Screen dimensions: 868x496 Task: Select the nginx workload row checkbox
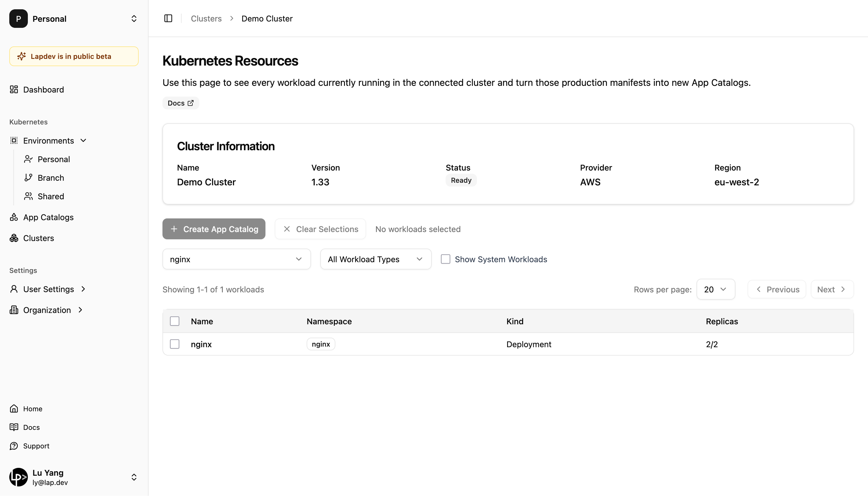tap(175, 344)
